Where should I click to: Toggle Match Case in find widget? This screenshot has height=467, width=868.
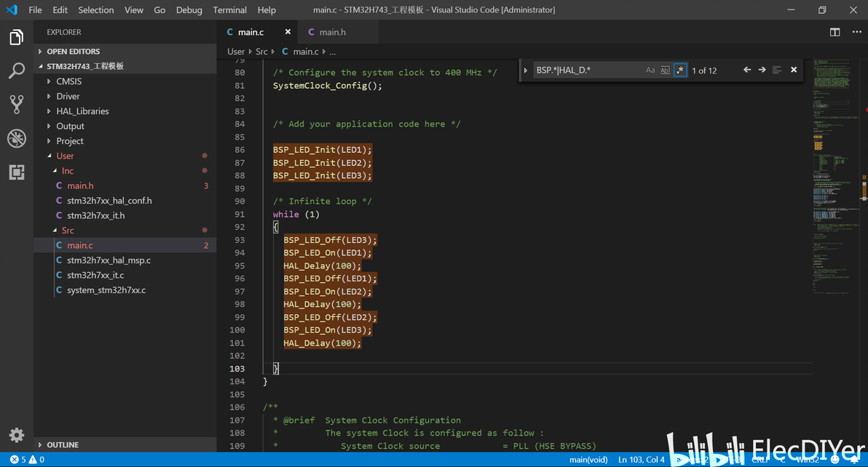click(650, 71)
